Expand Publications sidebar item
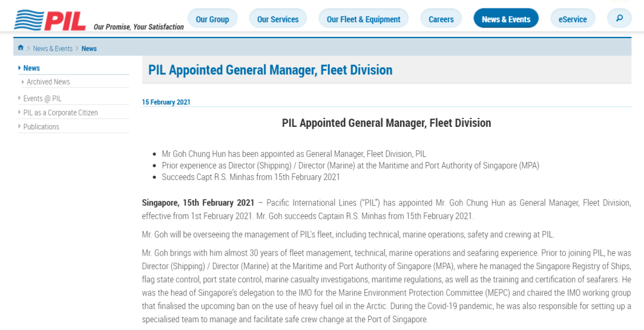 point(41,127)
